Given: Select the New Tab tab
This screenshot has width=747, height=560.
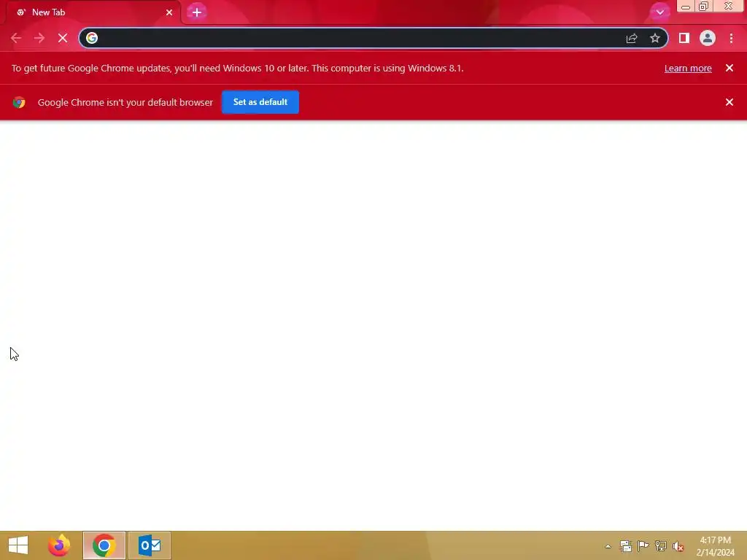Looking at the screenshot, I should (x=93, y=12).
